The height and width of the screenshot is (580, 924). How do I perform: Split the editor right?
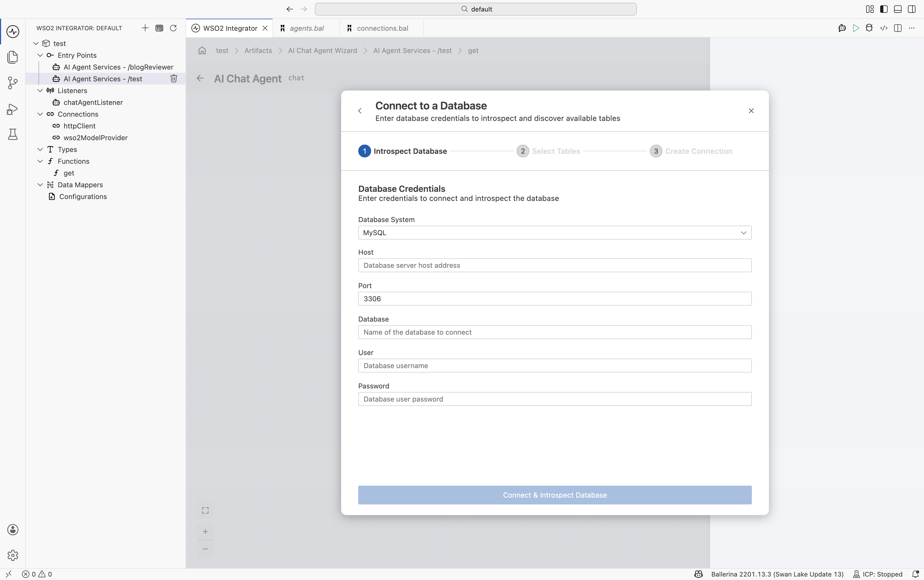[x=898, y=28]
